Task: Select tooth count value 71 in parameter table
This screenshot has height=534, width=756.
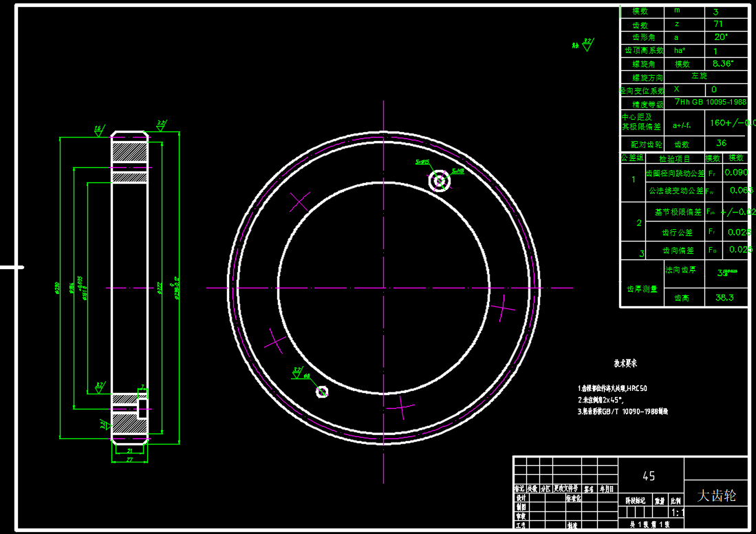Action: point(718,24)
